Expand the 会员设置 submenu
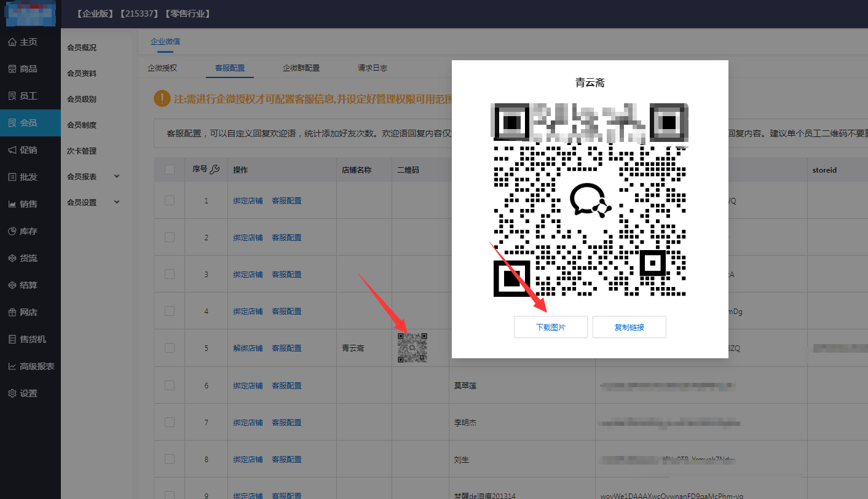 tap(93, 202)
